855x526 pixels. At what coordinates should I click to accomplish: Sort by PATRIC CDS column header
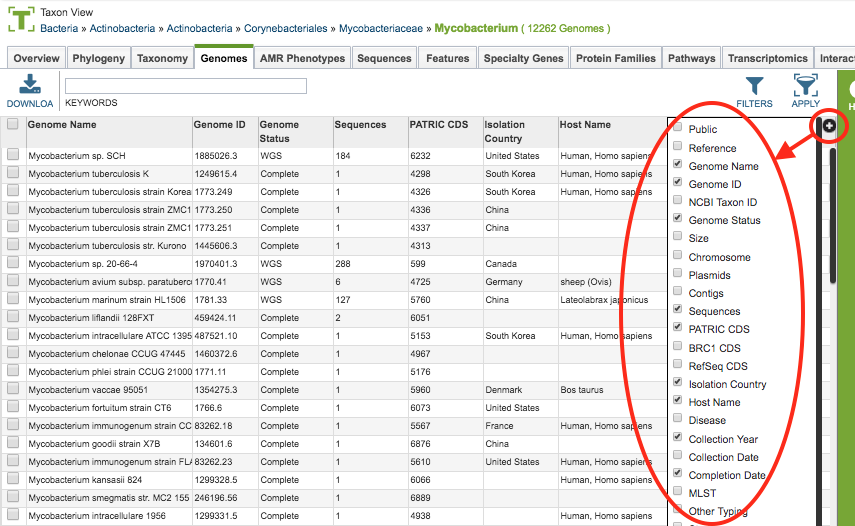pyautogui.click(x=445, y=131)
